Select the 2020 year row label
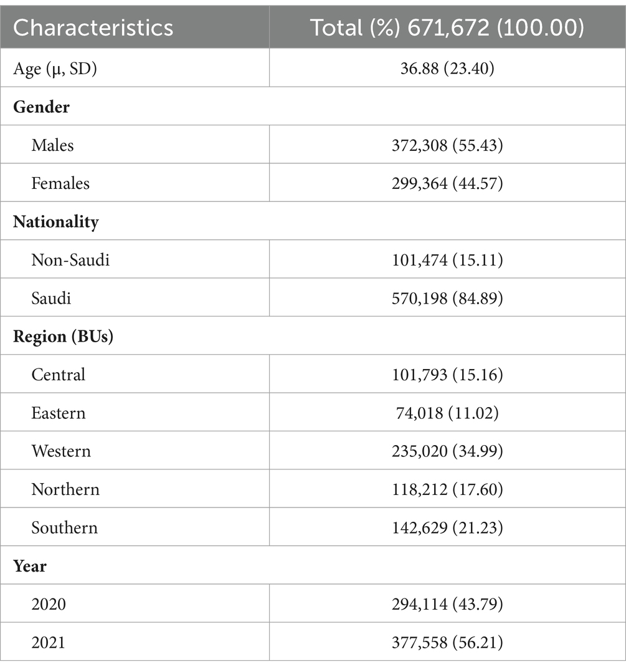 click(49, 604)
